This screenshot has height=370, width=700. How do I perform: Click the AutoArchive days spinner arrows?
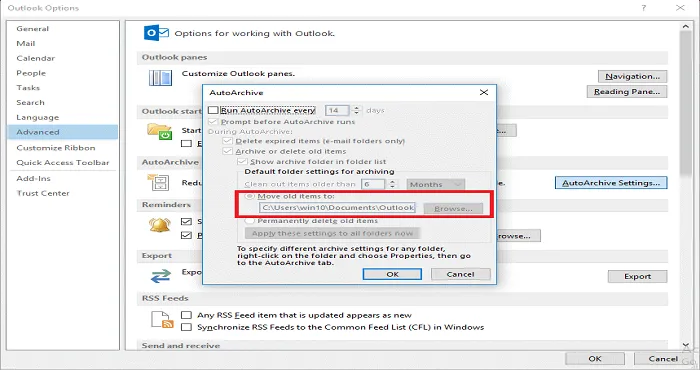[x=356, y=110]
